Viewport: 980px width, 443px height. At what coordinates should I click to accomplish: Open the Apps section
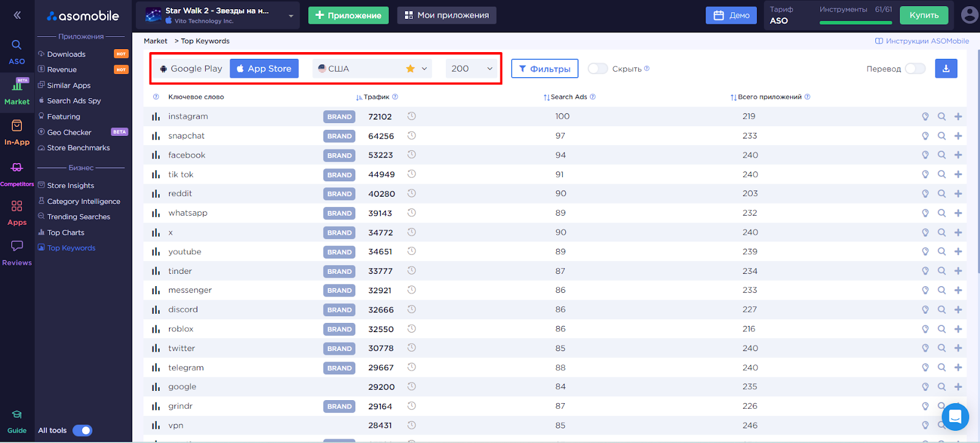pyautogui.click(x=17, y=213)
